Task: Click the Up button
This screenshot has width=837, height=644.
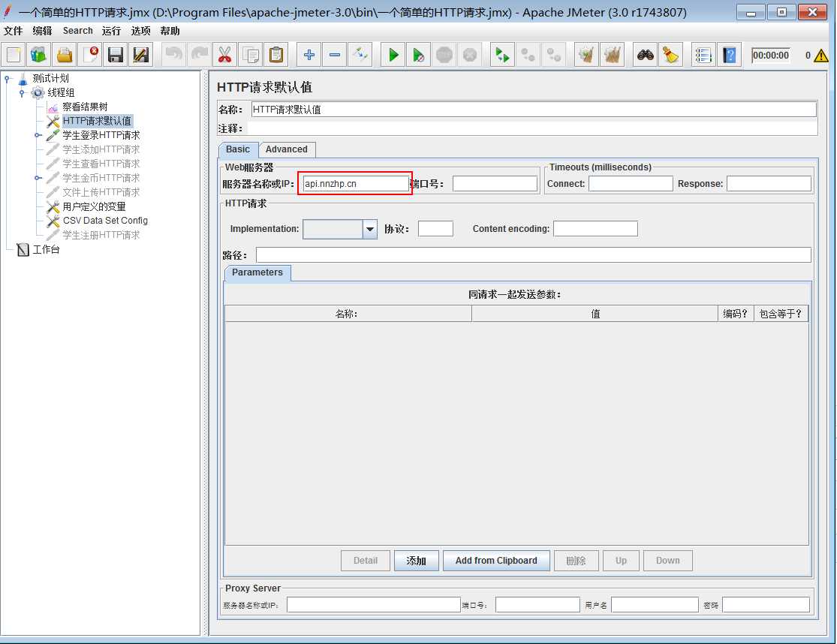Action: point(621,561)
